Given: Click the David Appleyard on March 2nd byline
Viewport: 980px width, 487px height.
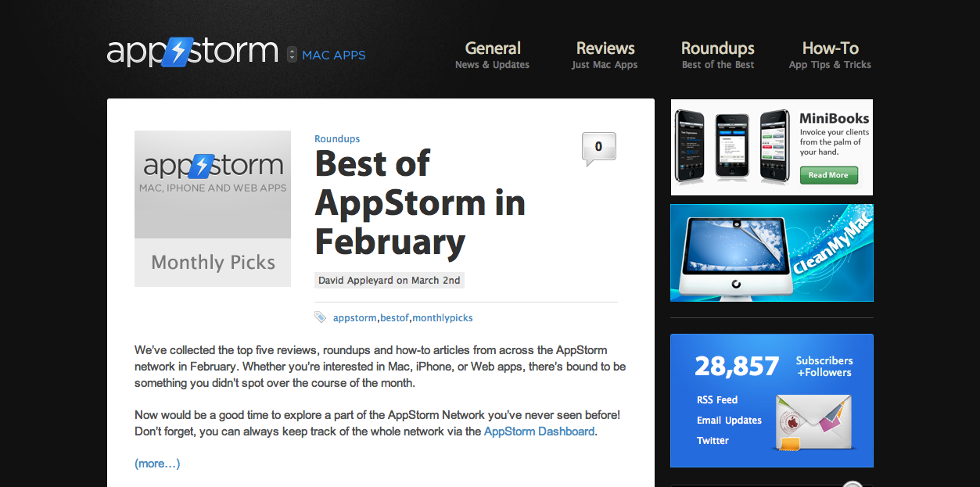Looking at the screenshot, I should coord(389,280).
